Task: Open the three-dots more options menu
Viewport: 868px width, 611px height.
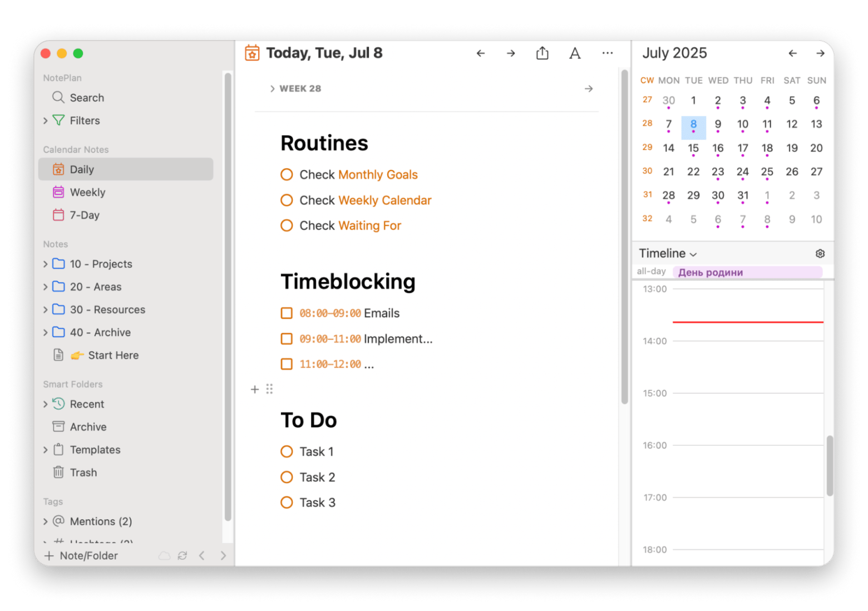Action: pyautogui.click(x=607, y=53)
